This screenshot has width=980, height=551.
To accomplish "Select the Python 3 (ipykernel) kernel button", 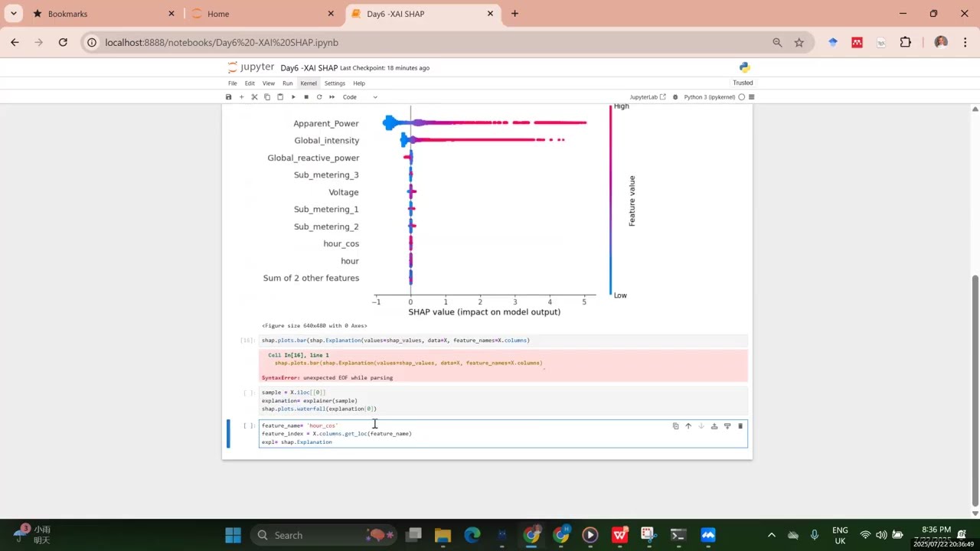I will [710, 97].
